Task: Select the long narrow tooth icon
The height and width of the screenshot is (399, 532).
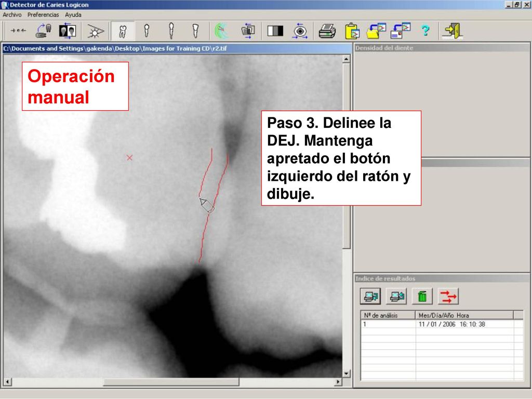Action: point(171,31)
